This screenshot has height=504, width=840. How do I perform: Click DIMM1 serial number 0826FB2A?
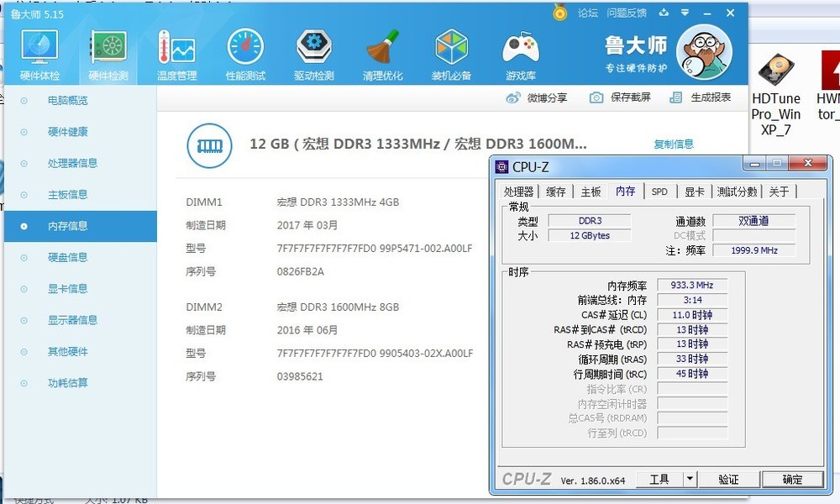(301, 271)
